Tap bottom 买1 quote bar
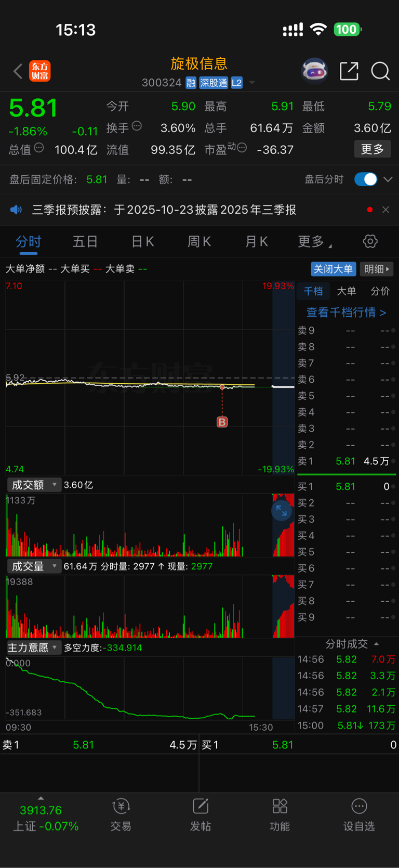Screen dimensions: 399x868 tap(299, 745)
